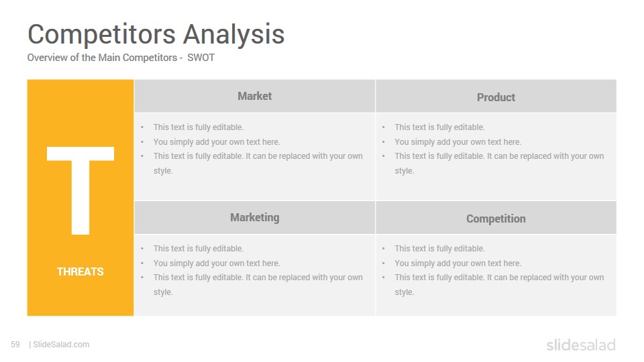This screenshot has width=644, height=362.
Task: Click the slide number 59
Action: 15,345
